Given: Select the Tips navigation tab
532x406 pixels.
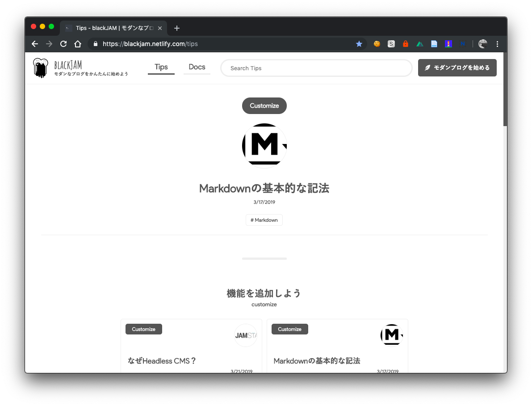Looking at the screenshot, I should (x=161, y=67).
